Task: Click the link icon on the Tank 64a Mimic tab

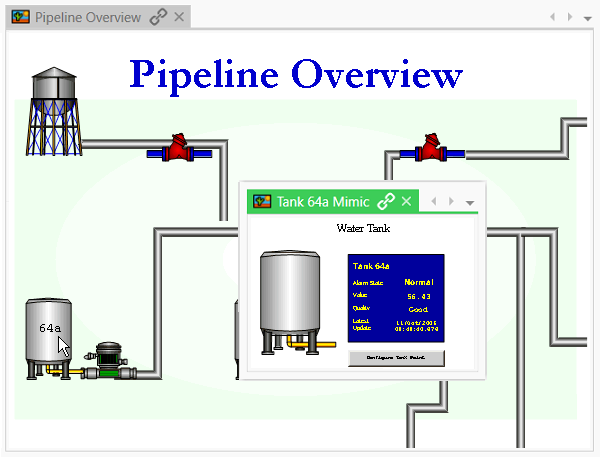Action: [385, 201]
